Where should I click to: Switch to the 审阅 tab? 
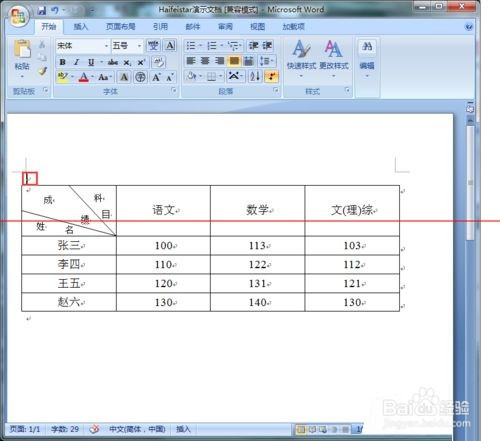225,26
